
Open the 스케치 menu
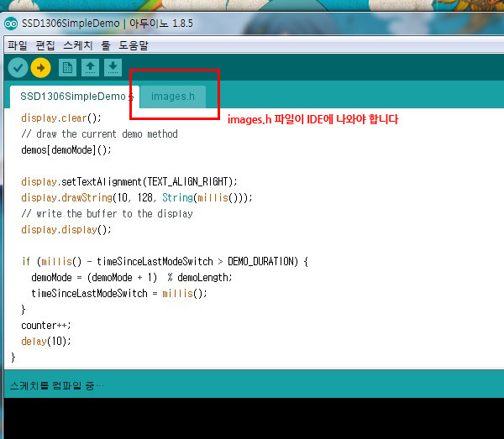click(x=78, y=45)
